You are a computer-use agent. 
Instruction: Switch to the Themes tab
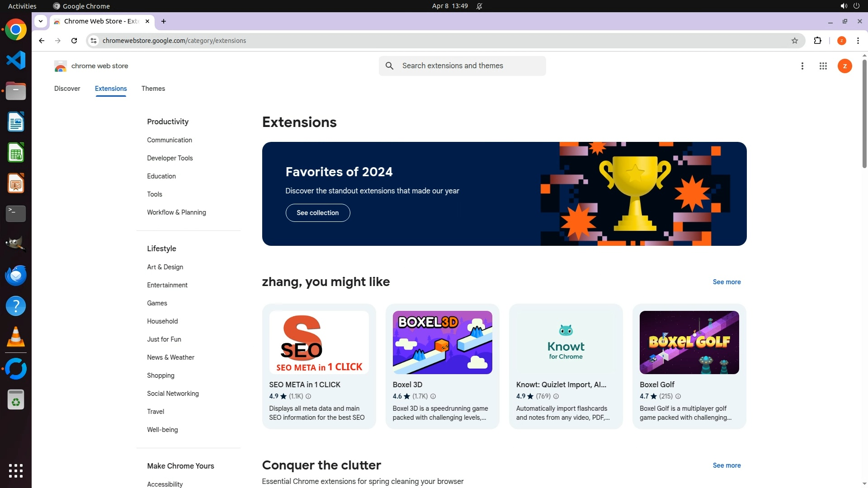click(x=153, y=89)
